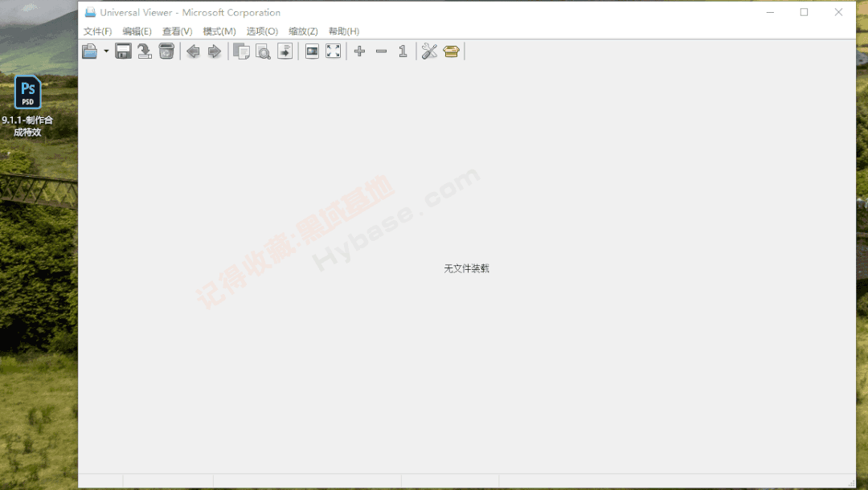Open the 文件(F) menu
The height and width of the screenshot is (490, 868).
pyautogui.click(x=97, y=31)
